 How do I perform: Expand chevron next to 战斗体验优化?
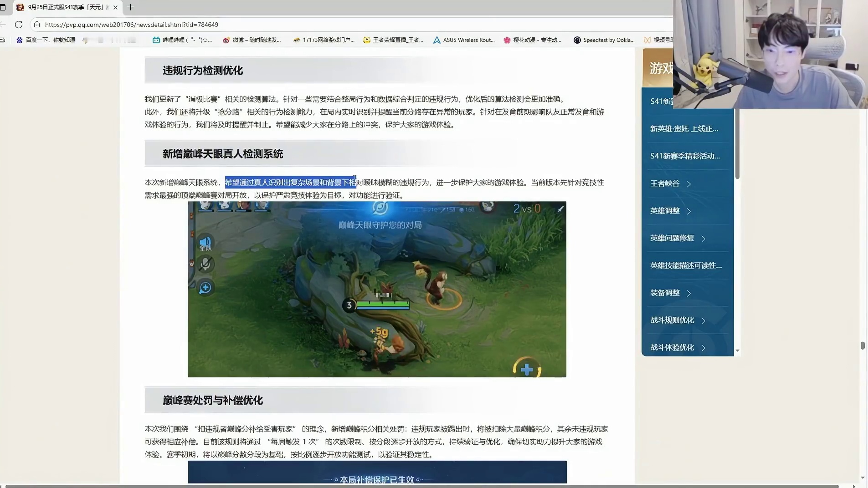(704, 348)
